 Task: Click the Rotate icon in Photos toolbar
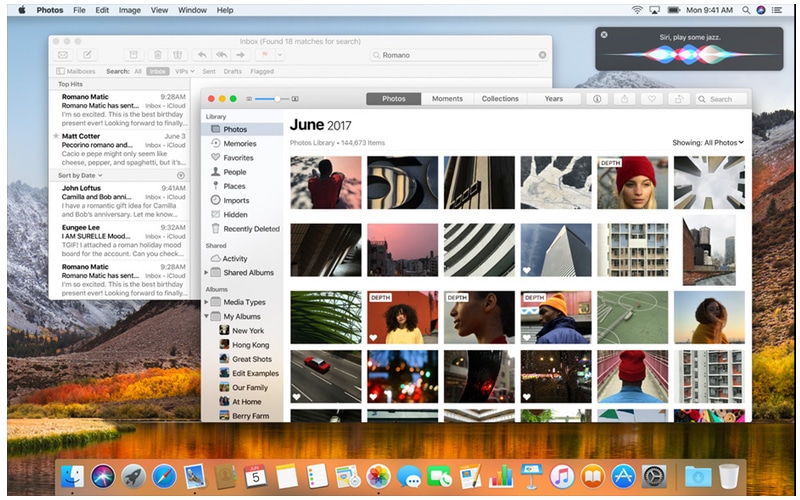(x=679, y=99)
